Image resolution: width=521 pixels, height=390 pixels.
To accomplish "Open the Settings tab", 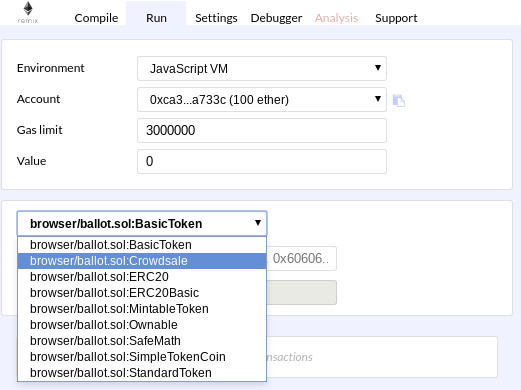I will pyautogui.click(x=216, y=18).
